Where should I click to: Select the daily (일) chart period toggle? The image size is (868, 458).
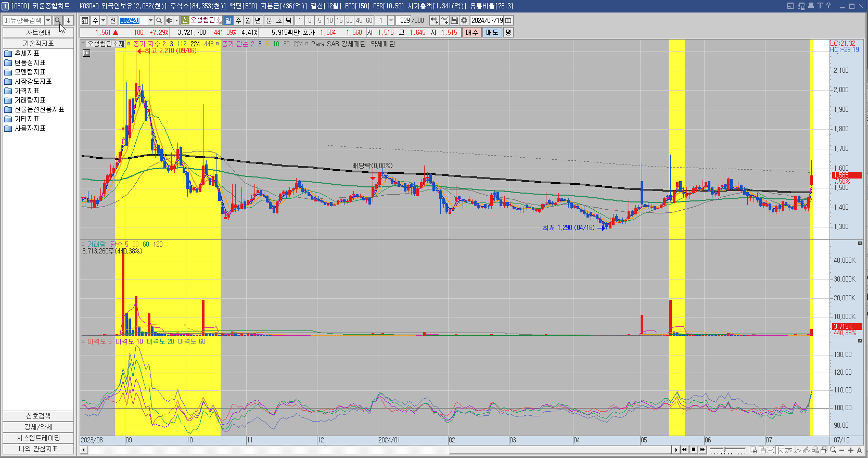tap(228, 20)
